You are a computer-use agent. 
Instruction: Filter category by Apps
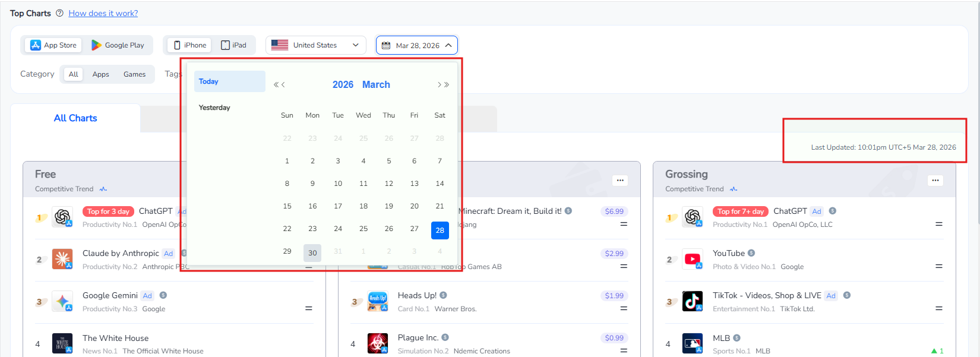tap(101, 74)
